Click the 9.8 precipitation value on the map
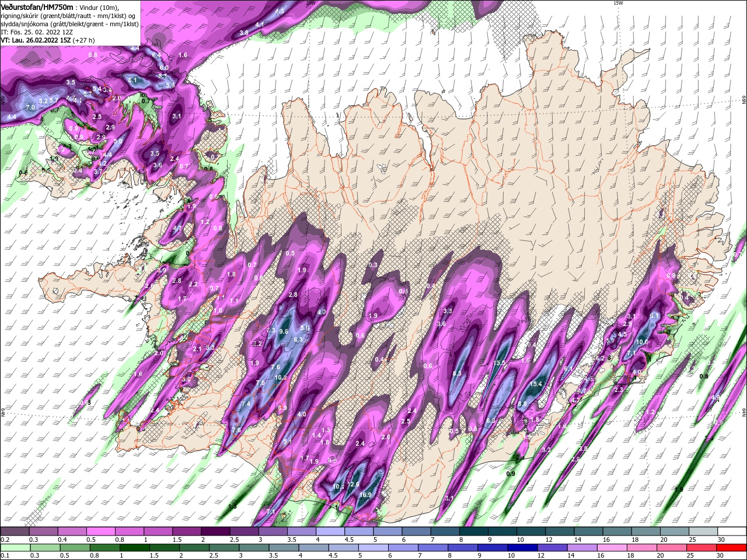The image size is (747, 560). point(284,331)
